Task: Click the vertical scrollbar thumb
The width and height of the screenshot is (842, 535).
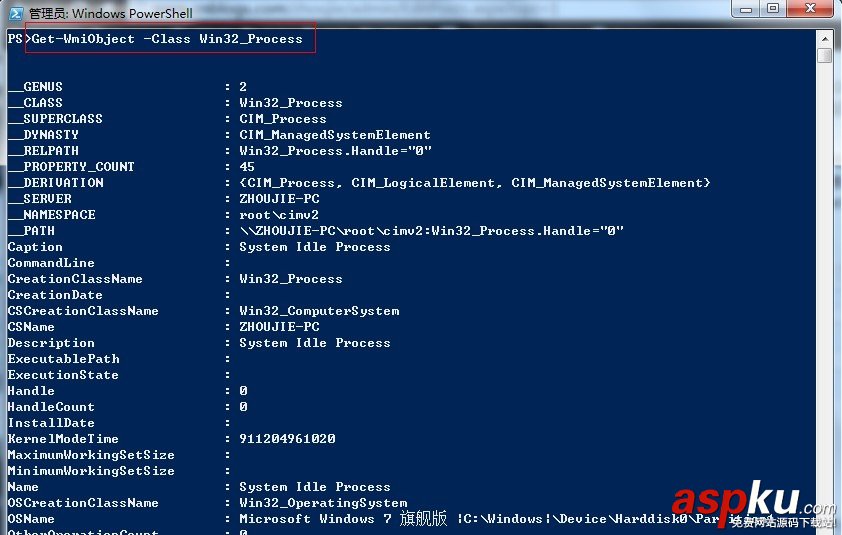Action: click(x=824, y=56)
